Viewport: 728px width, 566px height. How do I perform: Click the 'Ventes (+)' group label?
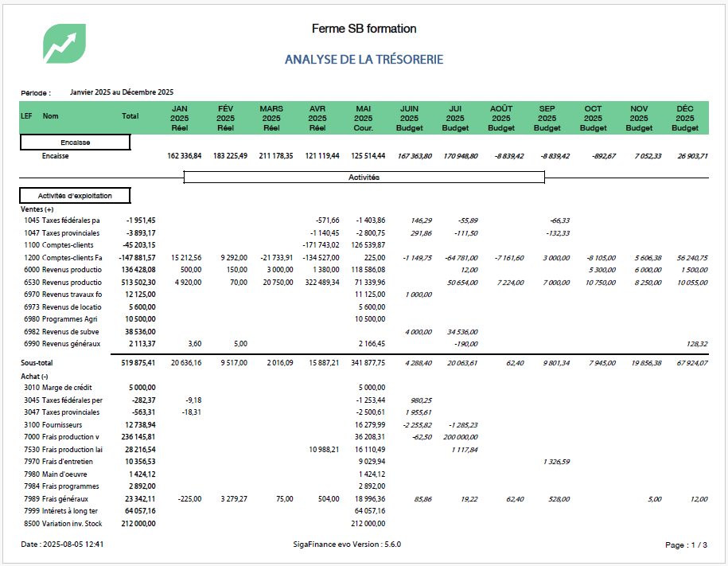[x=37, y=209]
